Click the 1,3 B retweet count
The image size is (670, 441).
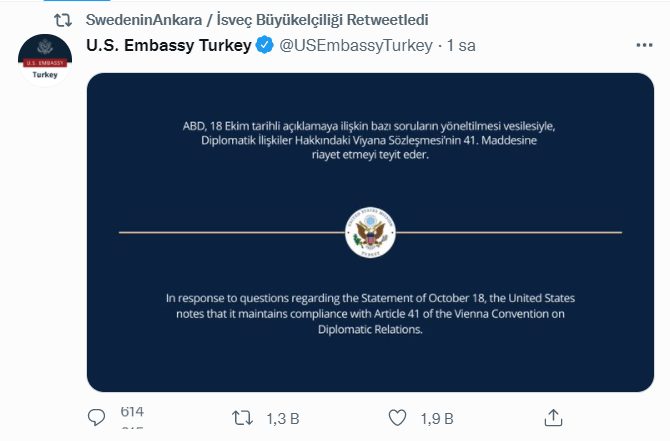point(283,419)
